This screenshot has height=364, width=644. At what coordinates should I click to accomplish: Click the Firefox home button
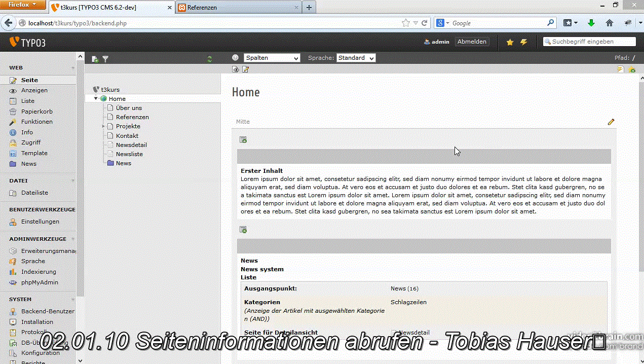pos(610,23)
